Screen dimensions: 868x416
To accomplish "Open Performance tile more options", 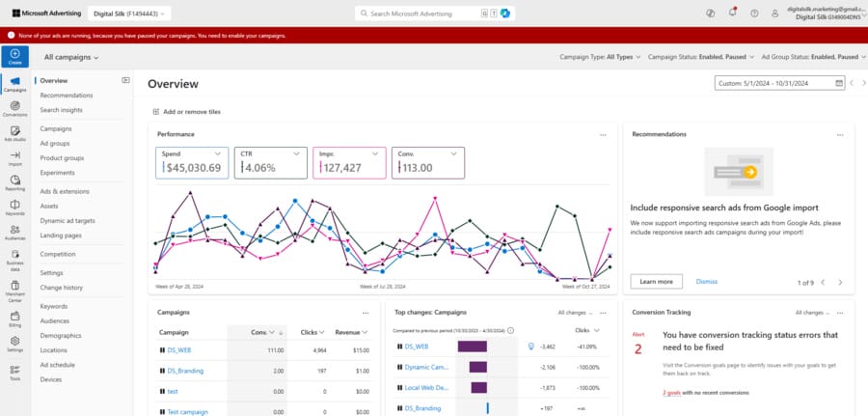I will click(603, 134).
